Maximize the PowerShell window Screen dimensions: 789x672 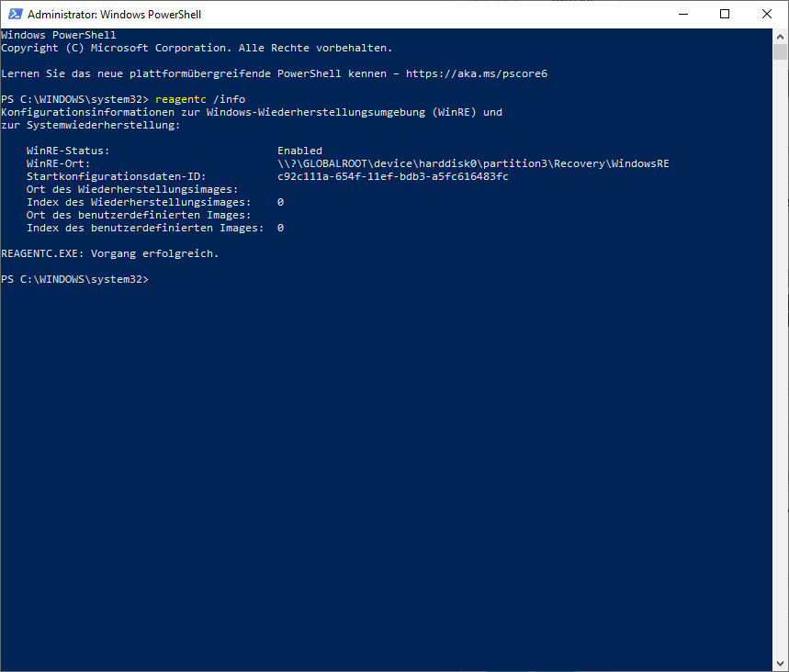tap(725, 14)
